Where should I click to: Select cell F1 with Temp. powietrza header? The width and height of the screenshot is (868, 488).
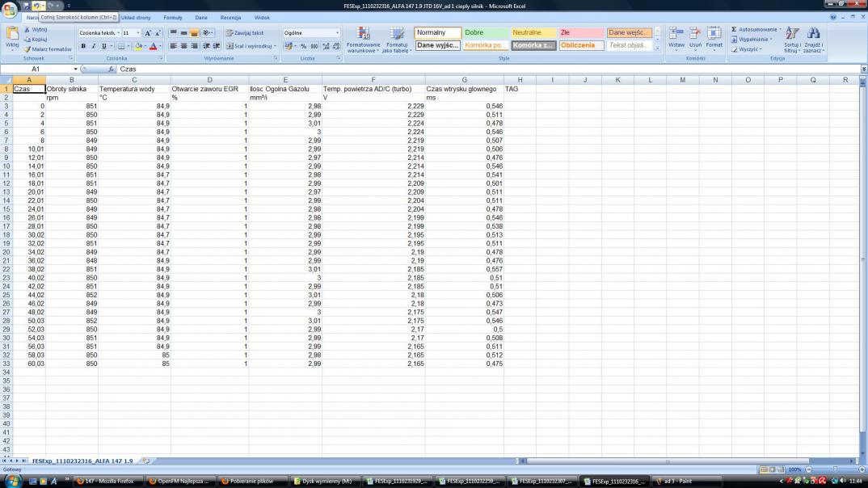click(x=373, y=88)
